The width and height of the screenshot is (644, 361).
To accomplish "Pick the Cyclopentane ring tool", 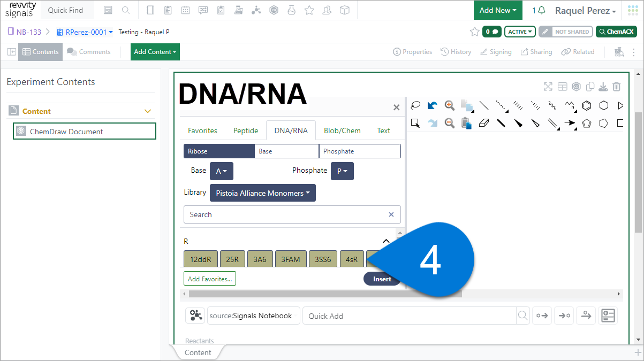I will (604, 123).
